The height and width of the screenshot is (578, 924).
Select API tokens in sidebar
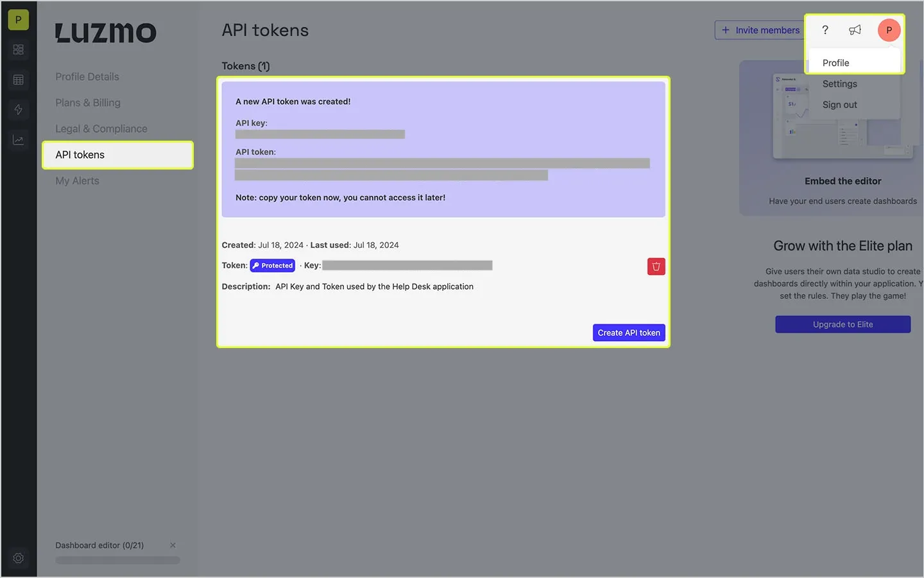point(117,155)
